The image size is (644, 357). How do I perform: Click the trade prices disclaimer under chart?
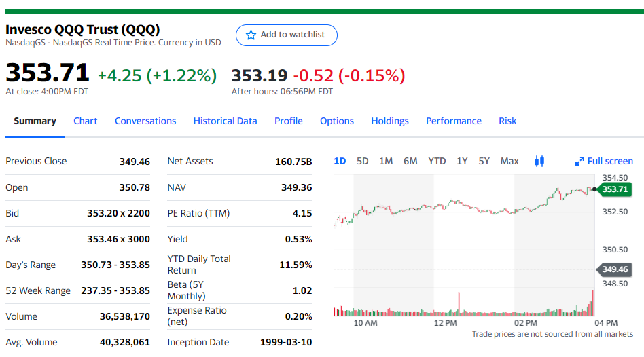pos(552,334)
